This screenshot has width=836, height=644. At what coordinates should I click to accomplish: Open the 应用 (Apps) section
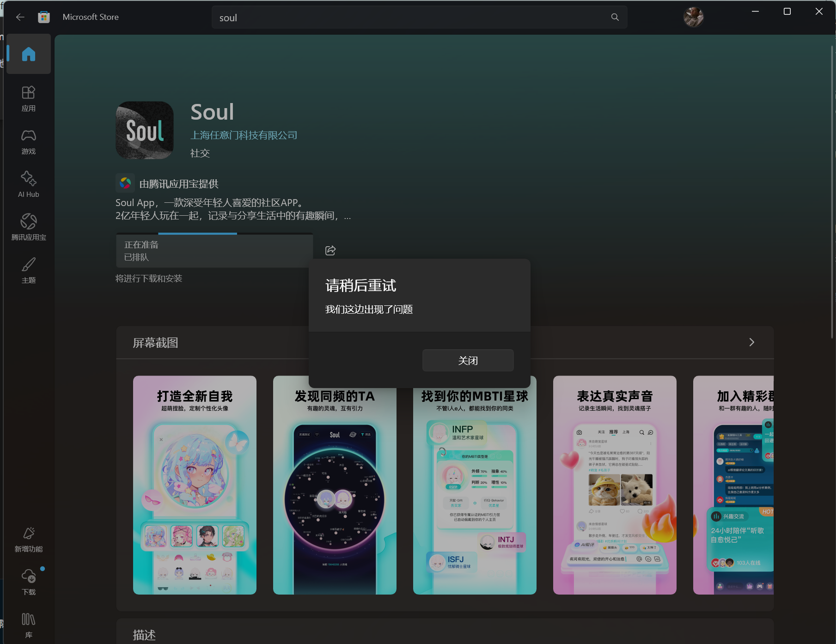29,99
